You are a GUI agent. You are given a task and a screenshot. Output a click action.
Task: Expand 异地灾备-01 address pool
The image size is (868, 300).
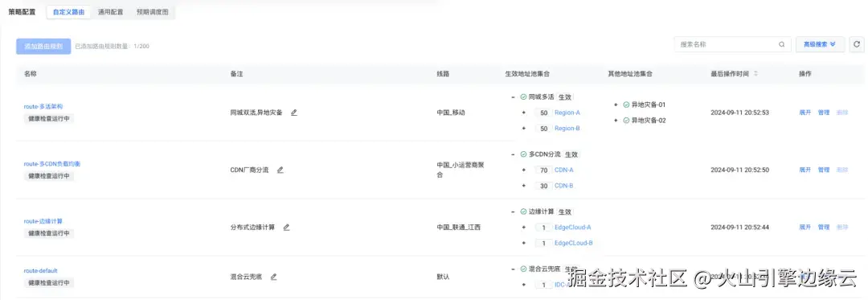tap(616, 105)
